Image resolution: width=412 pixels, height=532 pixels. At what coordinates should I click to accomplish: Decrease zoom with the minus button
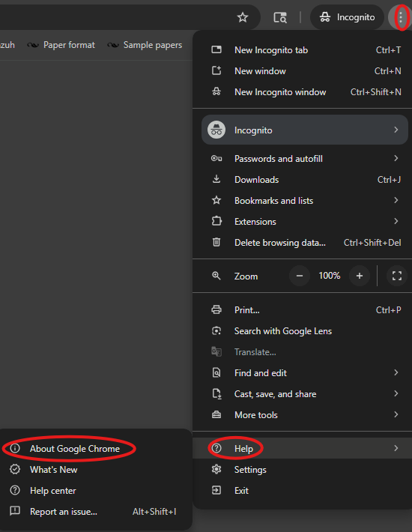pos(300,276)
